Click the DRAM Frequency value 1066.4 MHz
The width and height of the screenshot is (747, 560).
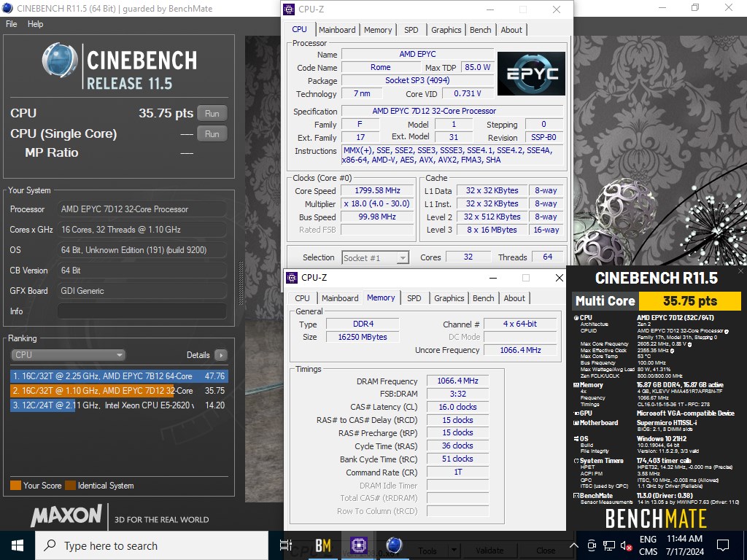[x=457, y=381]
